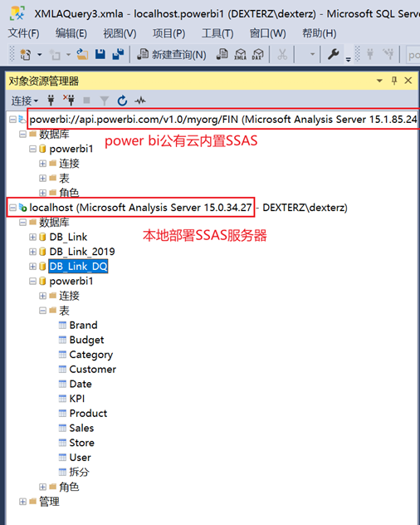
Task: Click the Stop square icon in Object Explorer
Action: pos(86,101)
